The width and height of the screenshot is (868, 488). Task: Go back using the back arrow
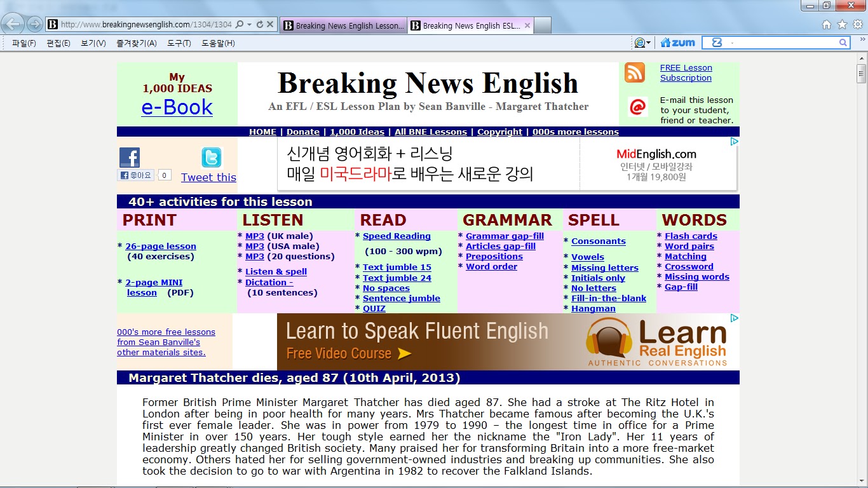12,24
